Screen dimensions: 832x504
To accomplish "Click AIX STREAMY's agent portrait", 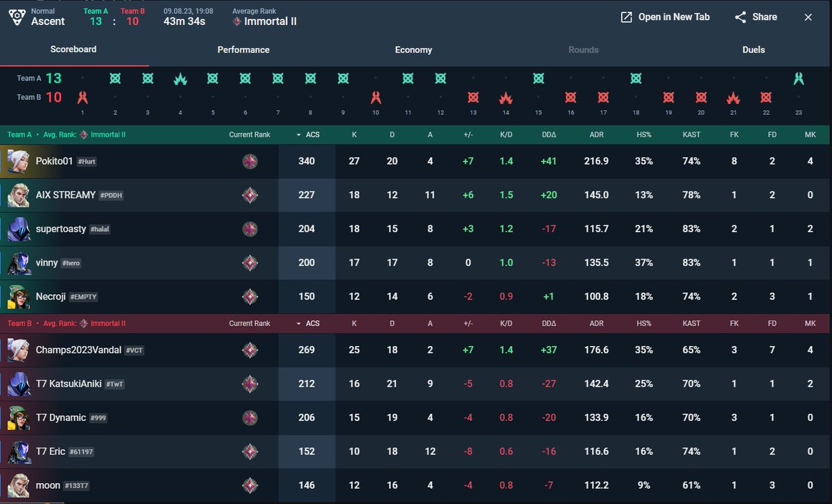I will tap(18, 195).
